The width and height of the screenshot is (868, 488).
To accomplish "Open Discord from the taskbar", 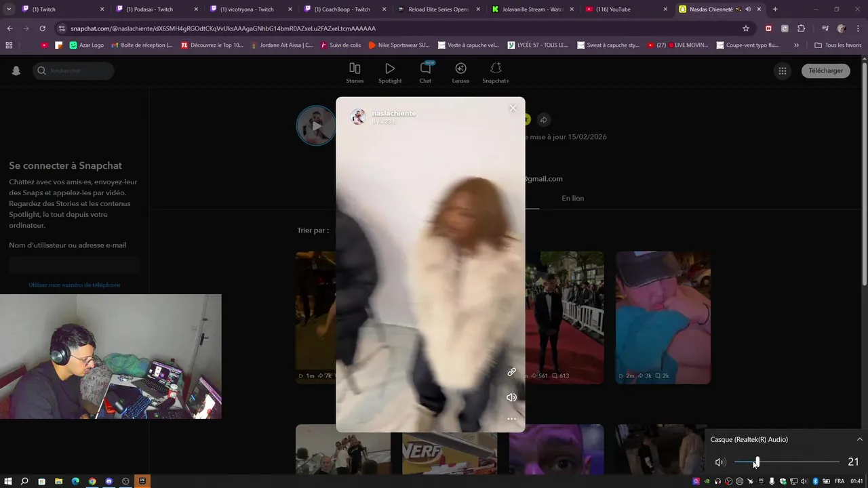I will coord(108,481).
